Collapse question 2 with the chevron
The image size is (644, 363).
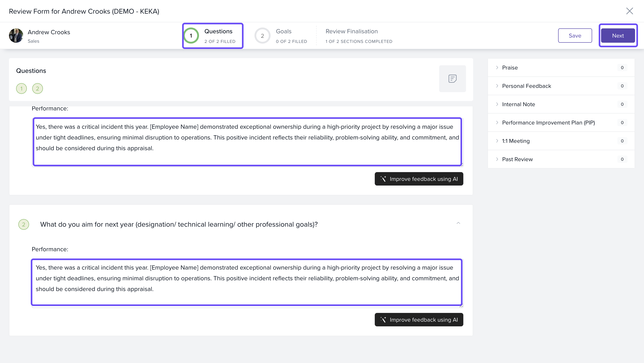pos(458,223)
